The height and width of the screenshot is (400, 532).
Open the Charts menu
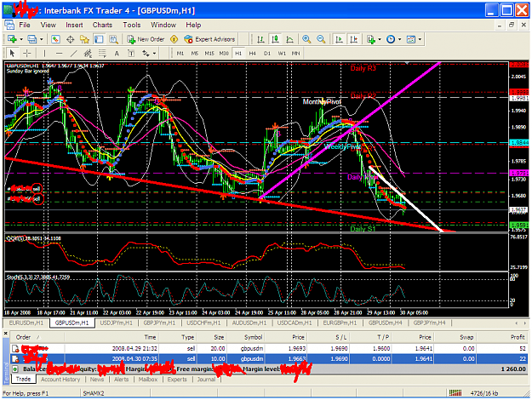102,25
